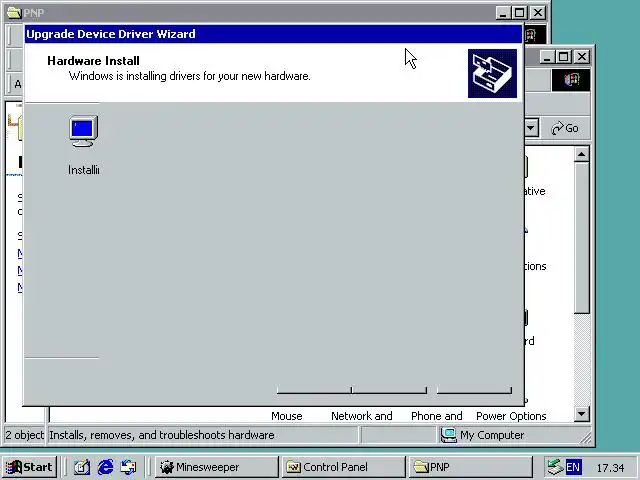This screenshot has height=480, width=640.
Task: Minimize the PNP window
Action: [503, 13]
